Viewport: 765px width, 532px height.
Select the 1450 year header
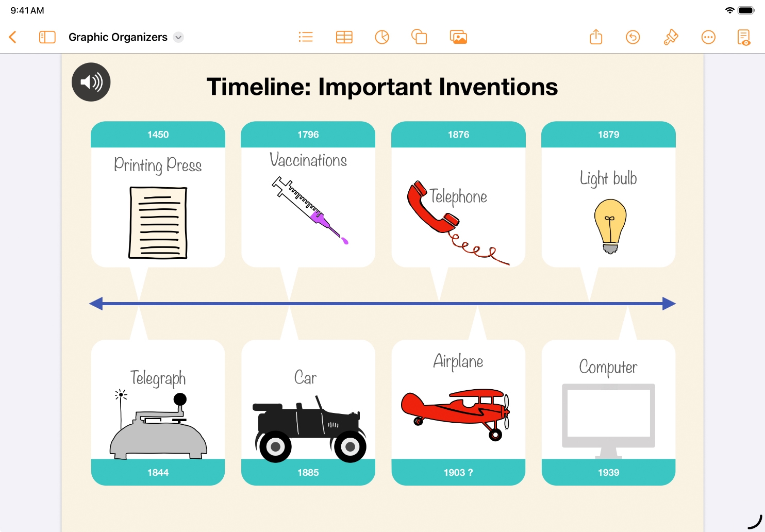click(x=158, y=135)
